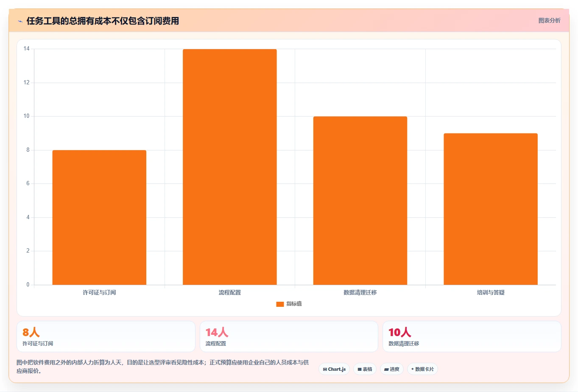578x392 pixels.
Task: Select the 8人 许可证与订阅 stat card
Action: 106,336
